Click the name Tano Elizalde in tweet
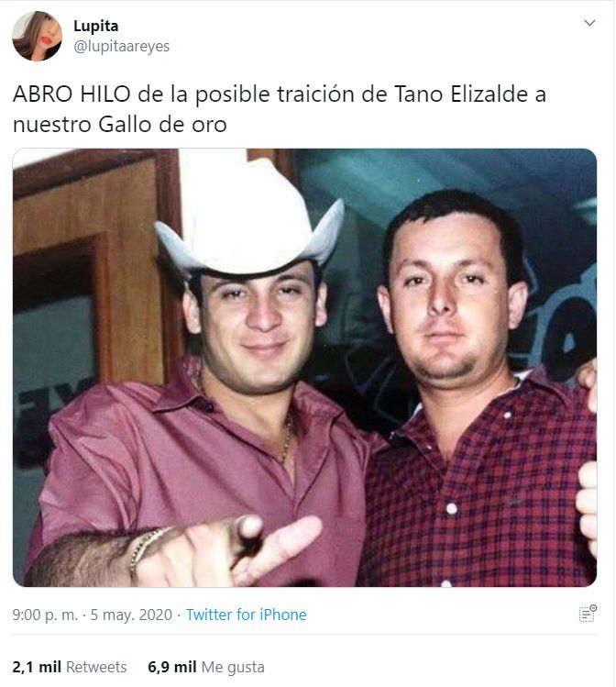Viewport: 616px width, 687px height. (x=461, y=94)
